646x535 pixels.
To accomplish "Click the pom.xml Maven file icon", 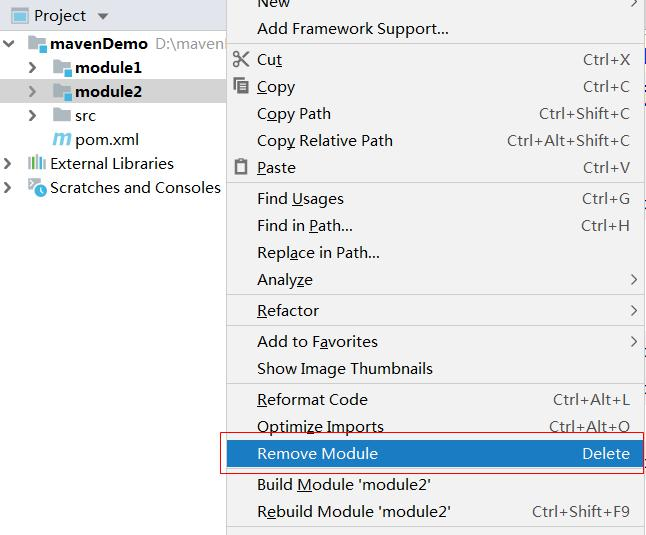I will point(62,139).
